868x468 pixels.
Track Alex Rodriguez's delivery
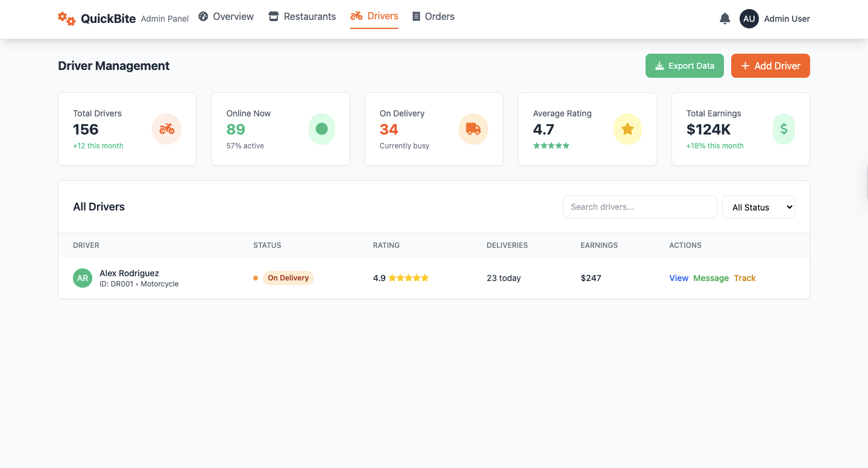(744, 278)
